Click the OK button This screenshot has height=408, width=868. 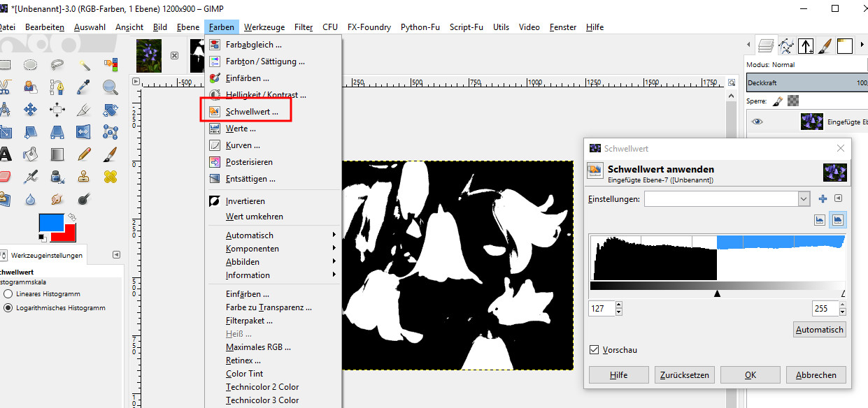coord(750,374)
